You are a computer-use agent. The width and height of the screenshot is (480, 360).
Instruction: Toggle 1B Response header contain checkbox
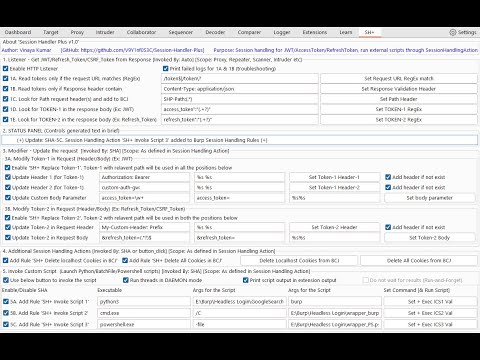(5, 89)
